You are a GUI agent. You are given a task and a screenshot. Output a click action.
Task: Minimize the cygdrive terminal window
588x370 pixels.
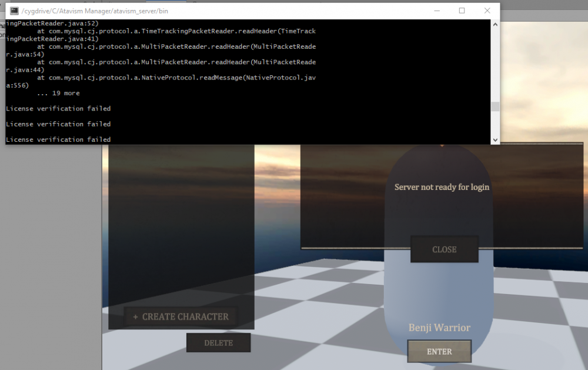pos(436,11)
